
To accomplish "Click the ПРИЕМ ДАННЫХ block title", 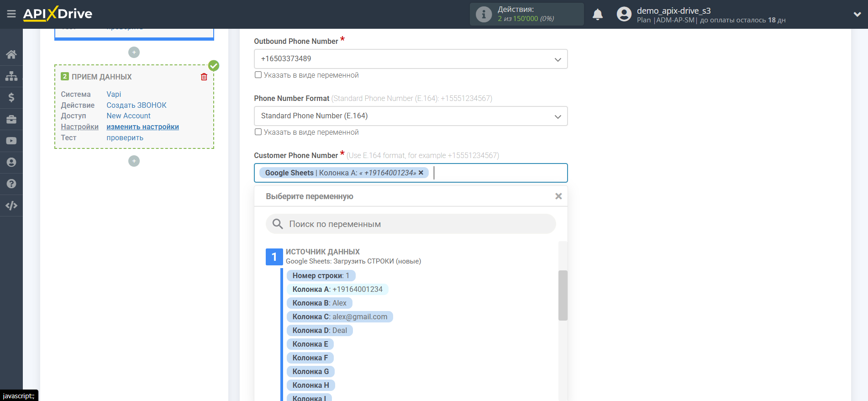I will pos(102,77).
